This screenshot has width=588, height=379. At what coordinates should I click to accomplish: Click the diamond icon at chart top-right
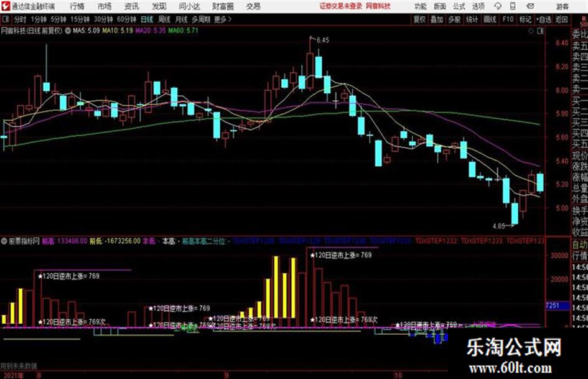pyautogui.click(x=531, y=31)
